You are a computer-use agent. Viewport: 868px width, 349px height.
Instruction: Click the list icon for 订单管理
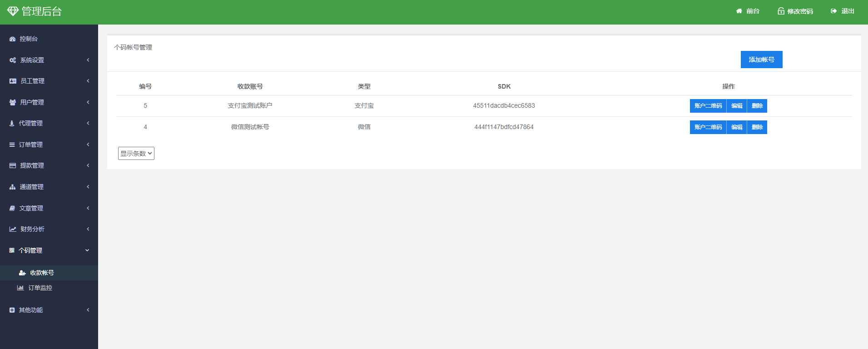tap(12, 145)
